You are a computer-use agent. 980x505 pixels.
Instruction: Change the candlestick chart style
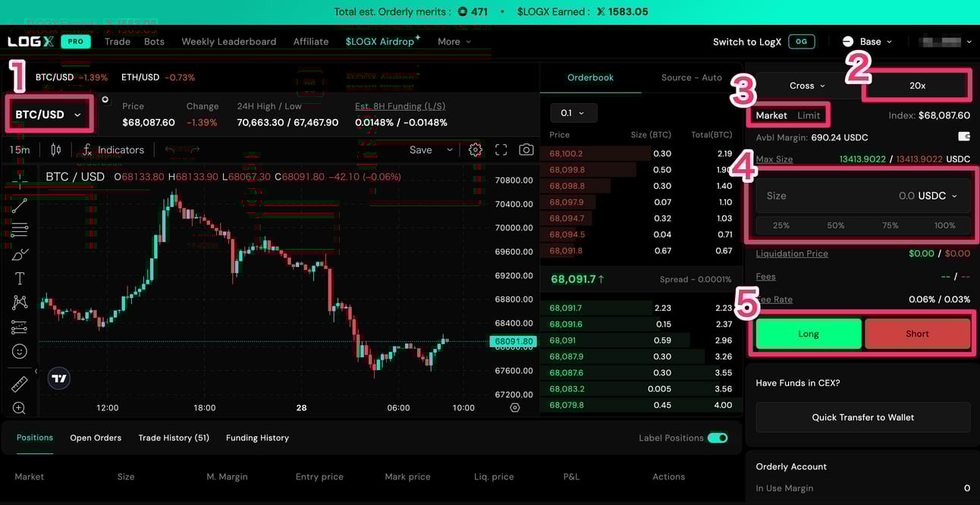click(x=56, y=150)
